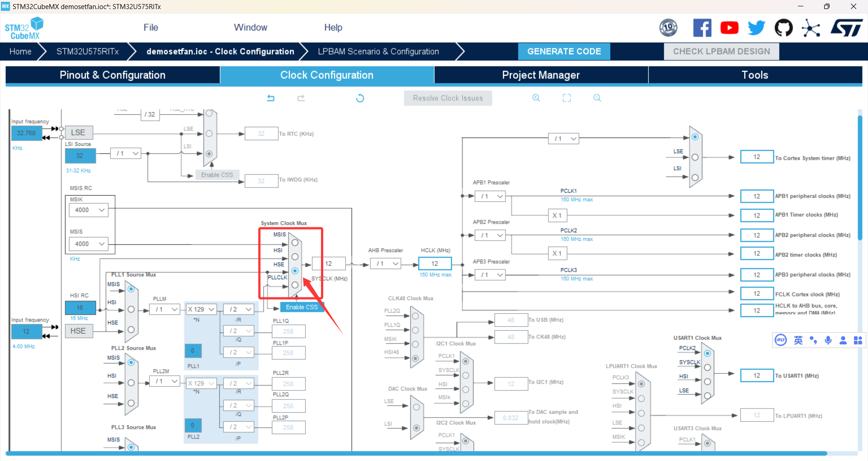The height and width of the screenshot is (461, 868).
Task: Open the PLL1 PLLM divider dropdown
Action: 165,310
